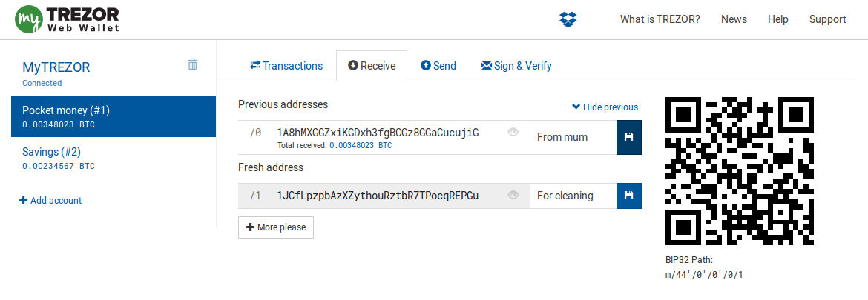Image resolution: width=868 pixels, height=300 pixels.
Task: Click the trash icon to forget MyTREZOR
Action: point(193,64)
